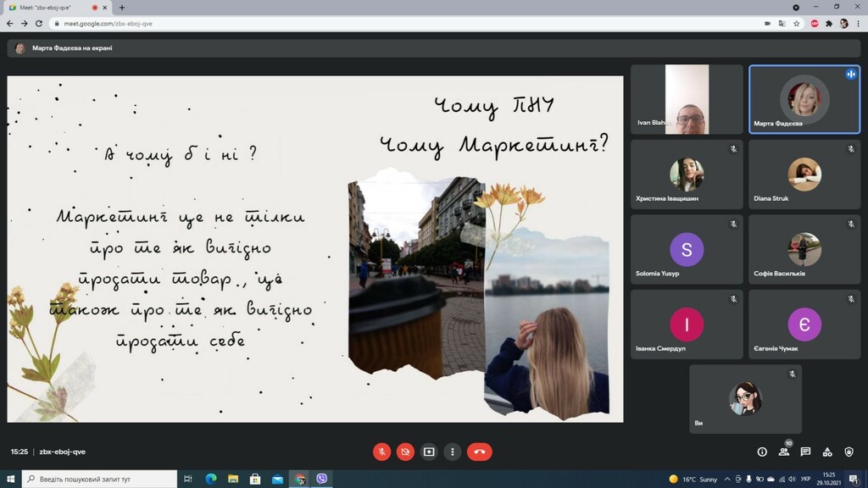Open the activities icon
The width and height of the screenshot is (868, 488).
[x=827, y=452]
